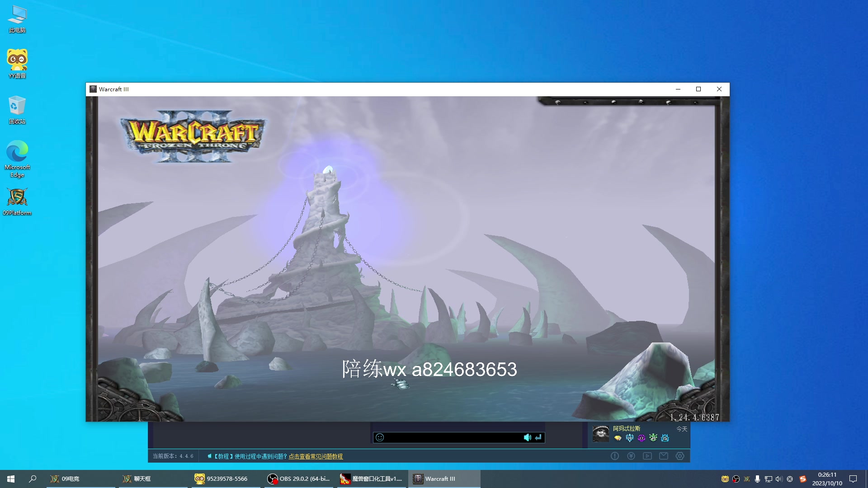Click Warcraft III window title icon
The width and height of the screenshot is (868, 488).
93,89
